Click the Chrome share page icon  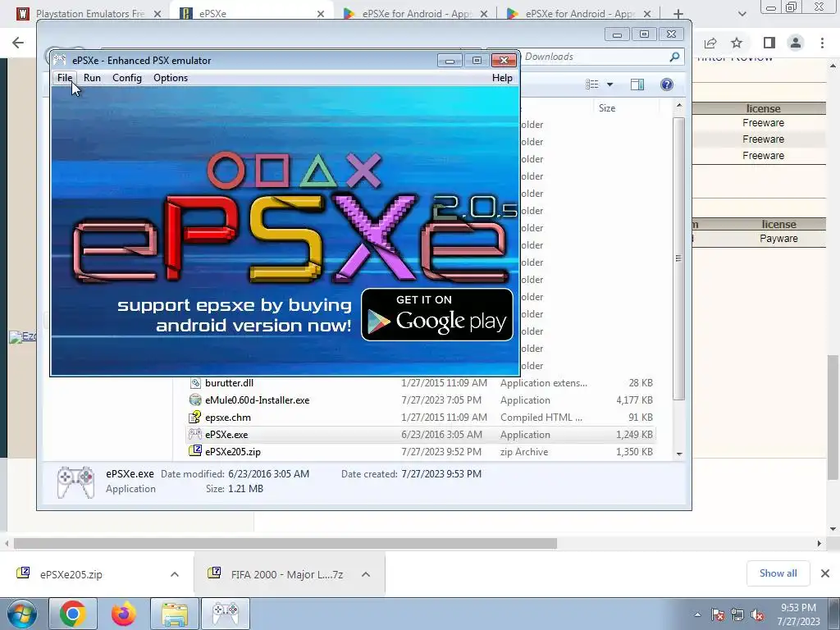[710, 43]
